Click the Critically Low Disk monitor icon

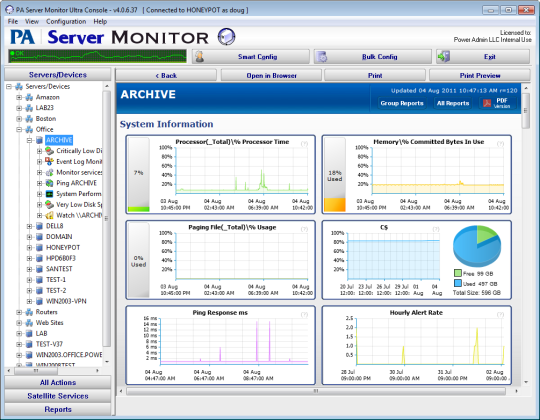click(x=50, y=151)
